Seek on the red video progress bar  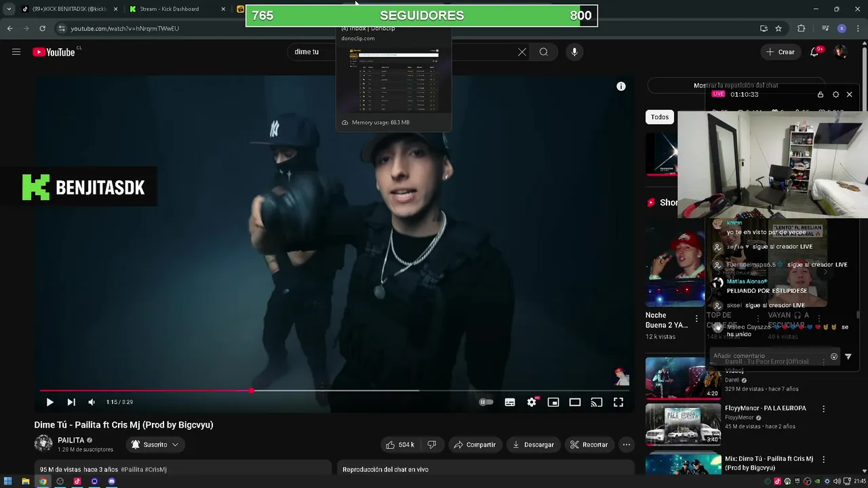334,390
